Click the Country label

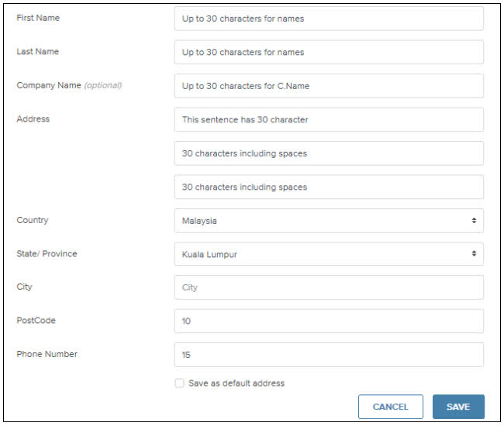click(33, 220)
